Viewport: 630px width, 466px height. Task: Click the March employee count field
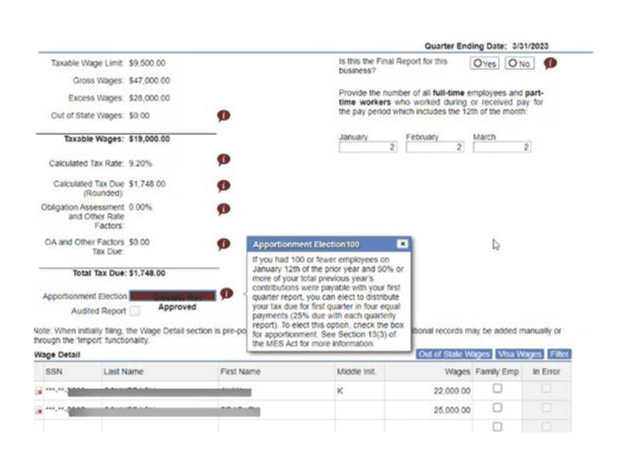[502, 147]
